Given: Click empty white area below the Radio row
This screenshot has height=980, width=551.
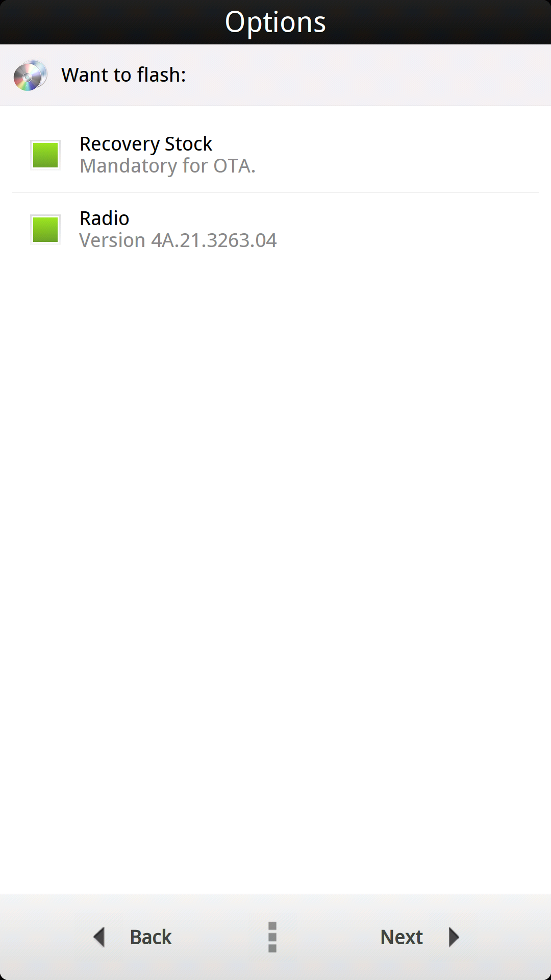Looking at the screenshot, I should [x=275, y=561].
